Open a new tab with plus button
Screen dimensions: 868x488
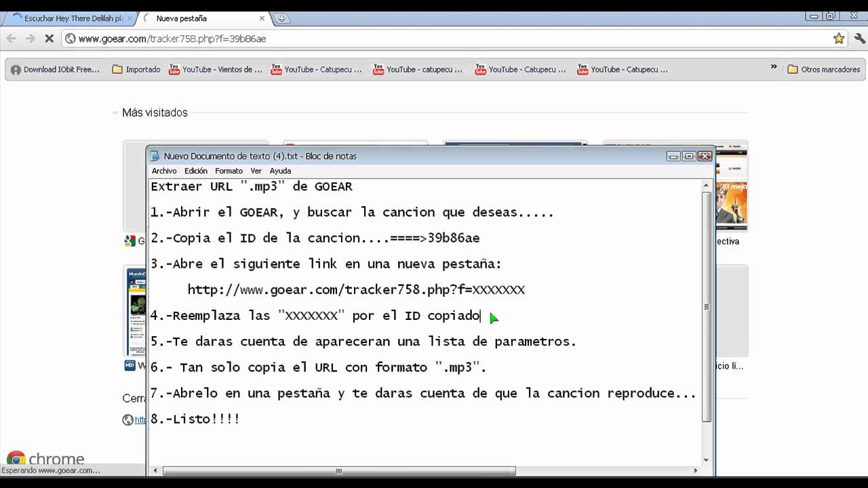(281, 18)
